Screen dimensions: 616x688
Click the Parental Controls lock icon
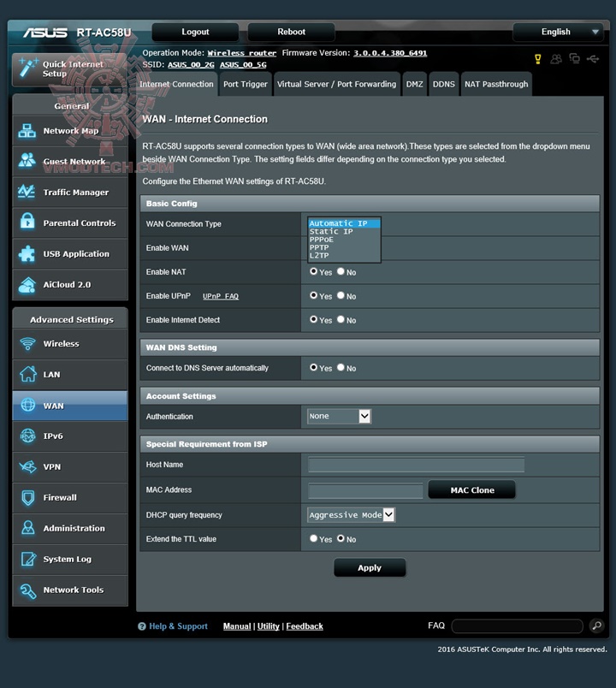tap(27, 222)
